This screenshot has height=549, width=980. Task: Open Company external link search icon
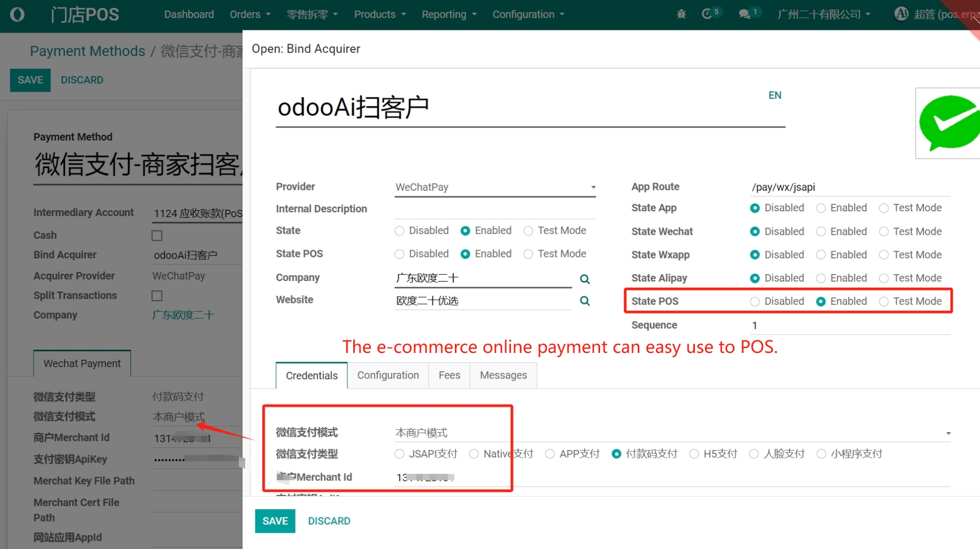coord(585,279)
